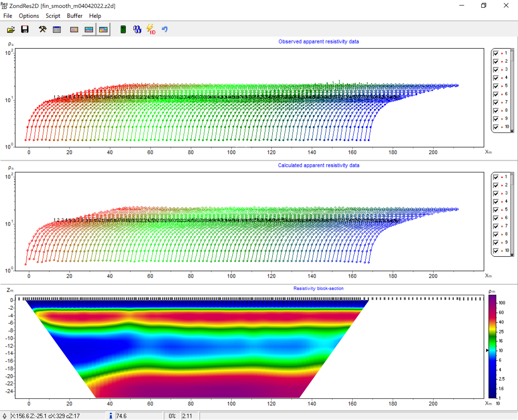Click the observed legend scroll-down arrow
This screenshot has width=518, height=420.
(x=512, y=131)
